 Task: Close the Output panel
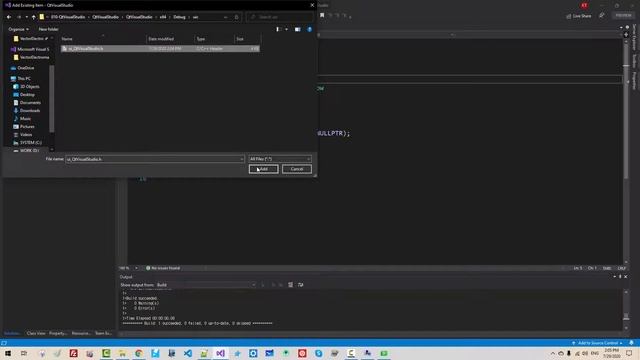click(626, 277)
